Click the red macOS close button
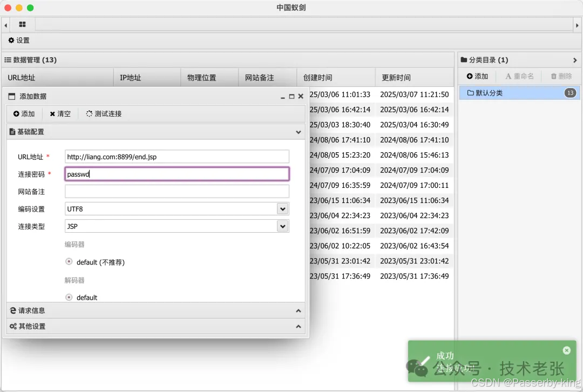Viewport: 583px width, 392px height. (x=8, y=8)
